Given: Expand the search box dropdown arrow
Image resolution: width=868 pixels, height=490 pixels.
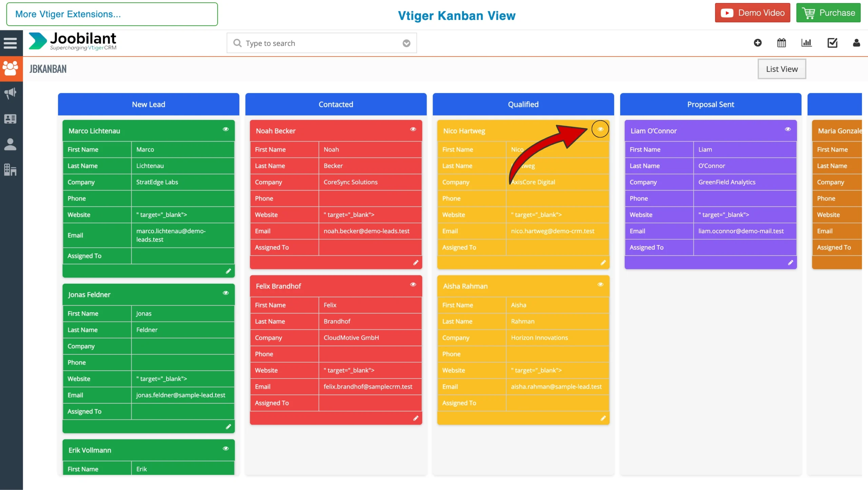Looking at the screenshot, I should 406,43.
